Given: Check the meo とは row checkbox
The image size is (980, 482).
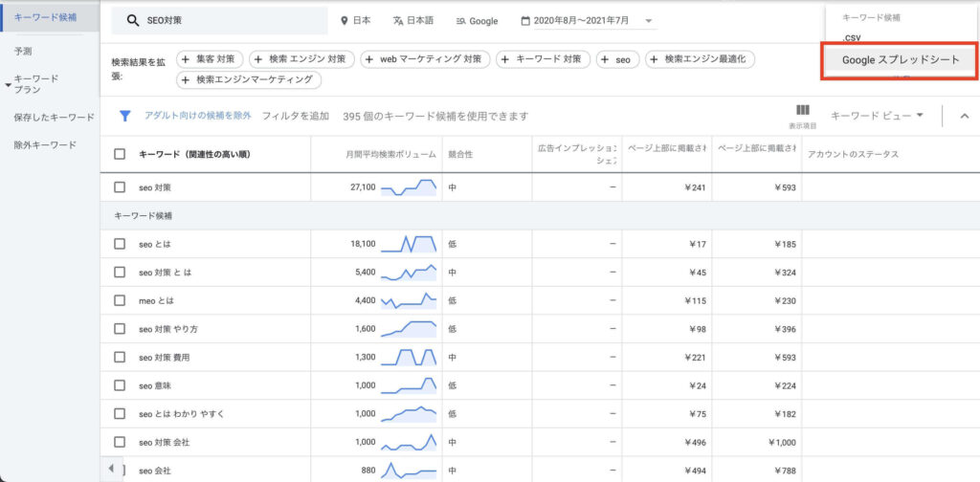Looking at the screenshot, I should pos(120,301).
